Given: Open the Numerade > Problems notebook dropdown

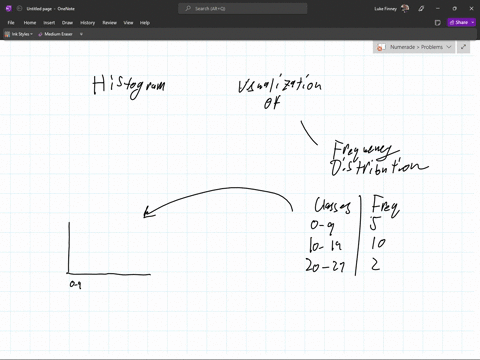Looking at the screenshot, I should 414,47.
